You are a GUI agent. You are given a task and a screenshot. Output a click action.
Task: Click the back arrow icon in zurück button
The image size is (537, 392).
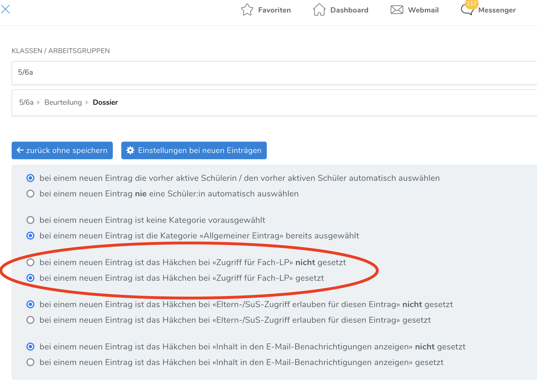click(x=20, y=150)
